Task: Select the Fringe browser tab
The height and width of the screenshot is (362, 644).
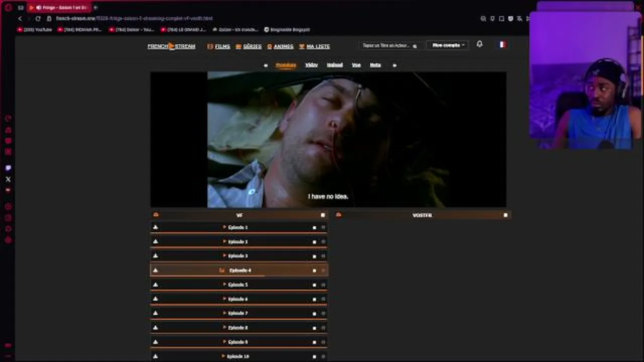Action: (x=59, y=8)
